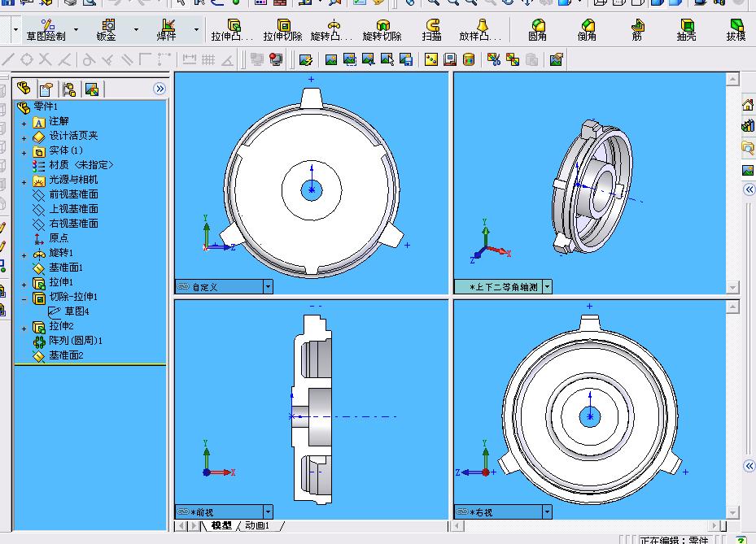
Task: Expand the 注解 tree node
Action: (x=24, y=124)
